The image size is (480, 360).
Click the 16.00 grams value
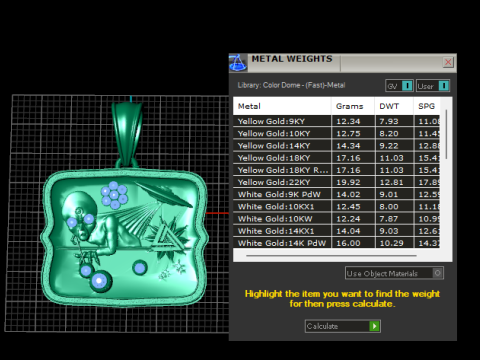348,243
